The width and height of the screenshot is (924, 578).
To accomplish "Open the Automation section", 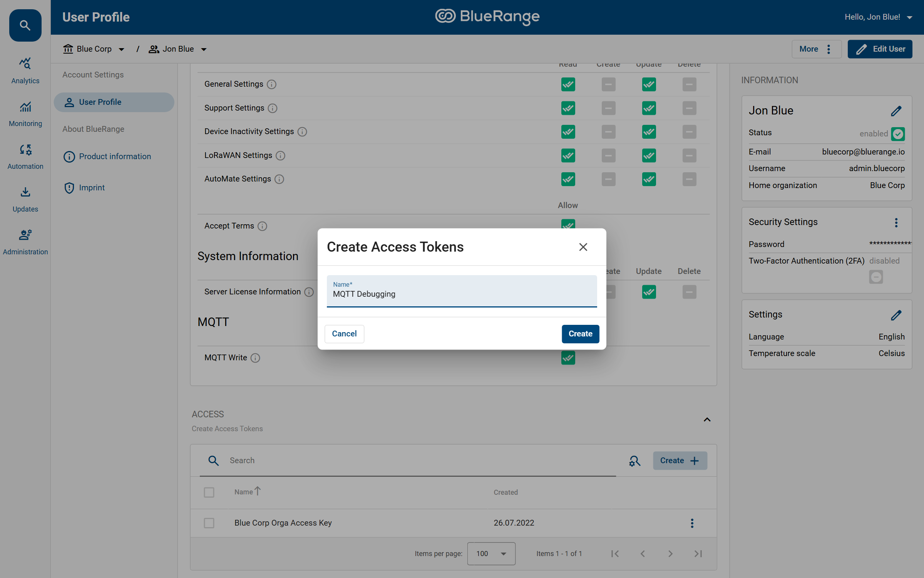I will click(25, 156).
